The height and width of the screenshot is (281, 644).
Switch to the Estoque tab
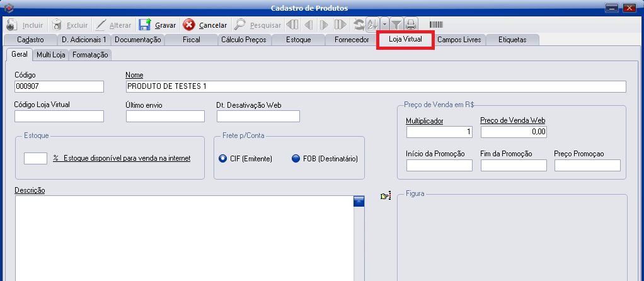(298, 40)
